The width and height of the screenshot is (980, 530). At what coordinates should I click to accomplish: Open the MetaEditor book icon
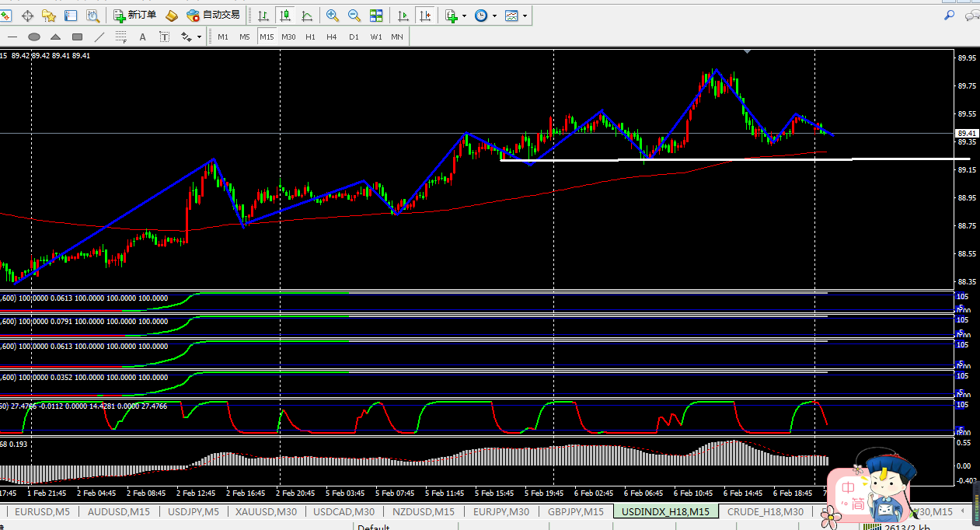click(x=172, y=16)
